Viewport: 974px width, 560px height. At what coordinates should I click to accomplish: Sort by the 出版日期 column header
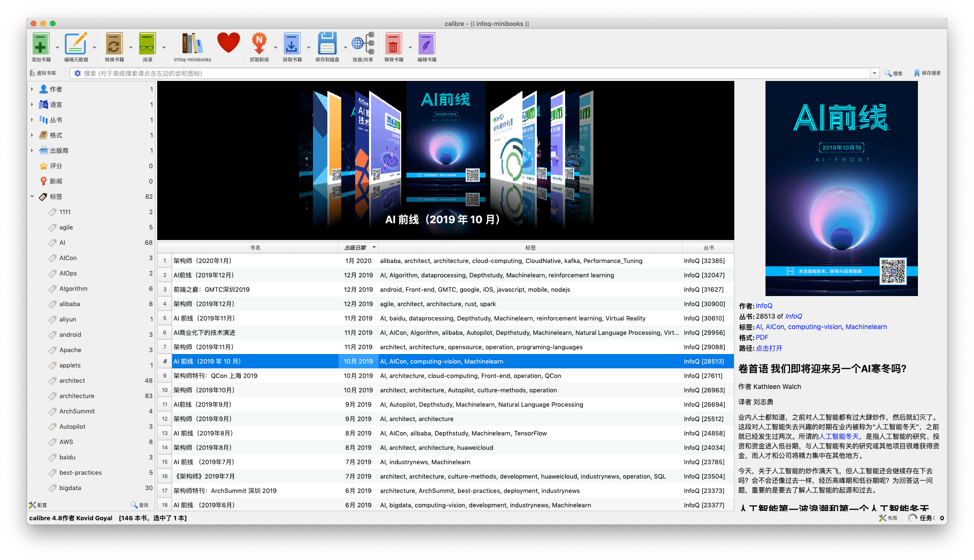[x=355, y=248]
